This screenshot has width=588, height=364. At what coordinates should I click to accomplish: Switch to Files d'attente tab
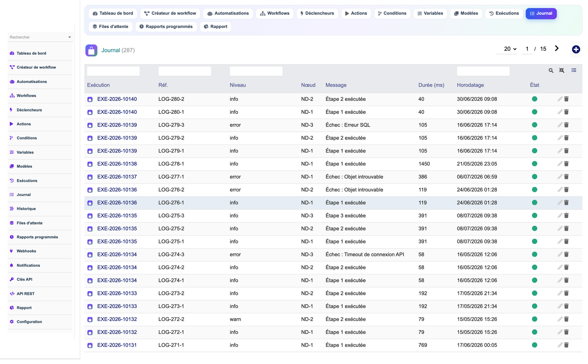pyautogui.click(x=110, y=26)
